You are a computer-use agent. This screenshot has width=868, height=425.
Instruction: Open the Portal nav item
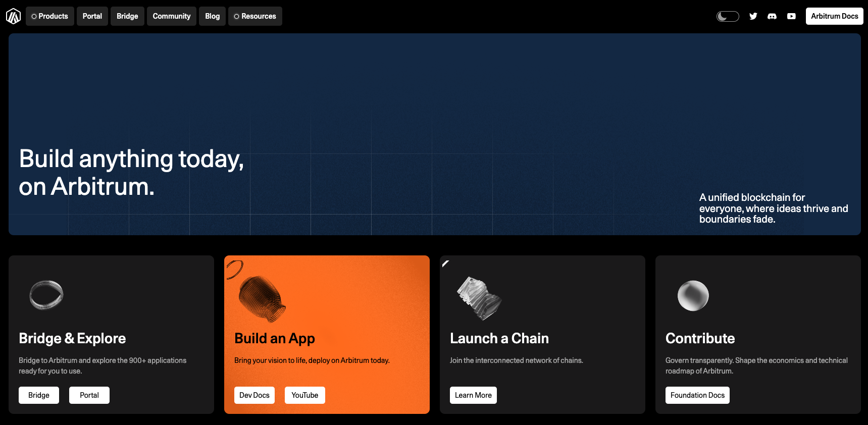point(92,16)
